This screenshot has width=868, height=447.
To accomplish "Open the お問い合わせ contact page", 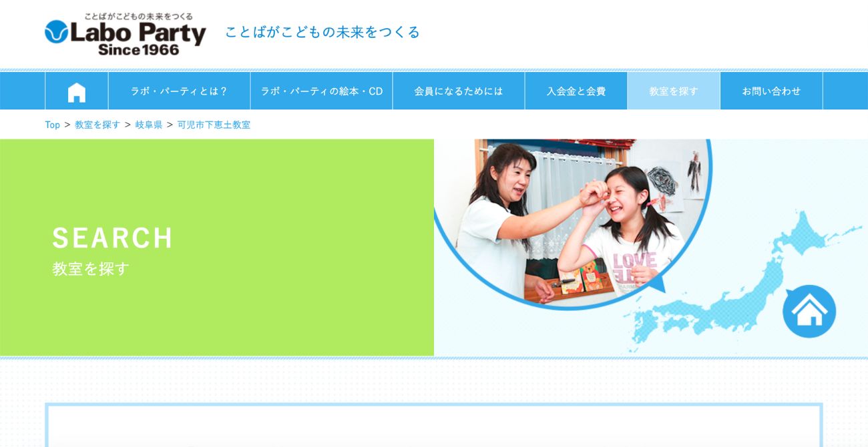I will coord(771,91).
